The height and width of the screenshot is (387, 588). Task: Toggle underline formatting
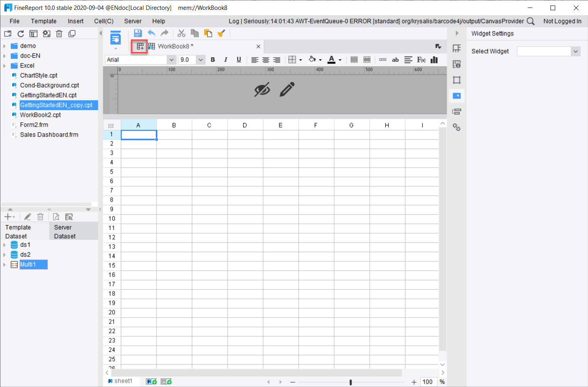[x=239, y=60]
